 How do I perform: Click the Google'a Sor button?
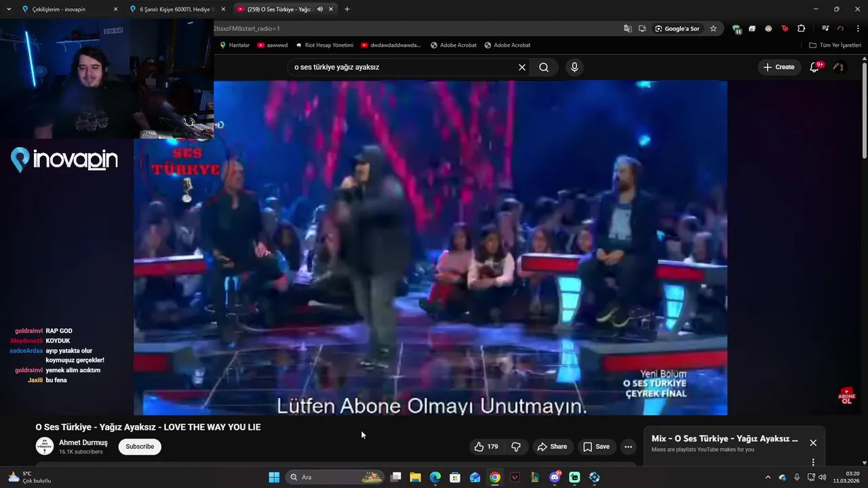[x=677, y=28]
